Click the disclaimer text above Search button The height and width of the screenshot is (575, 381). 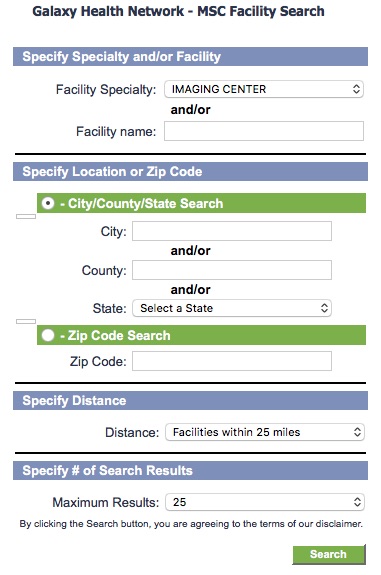coord(191,524)
